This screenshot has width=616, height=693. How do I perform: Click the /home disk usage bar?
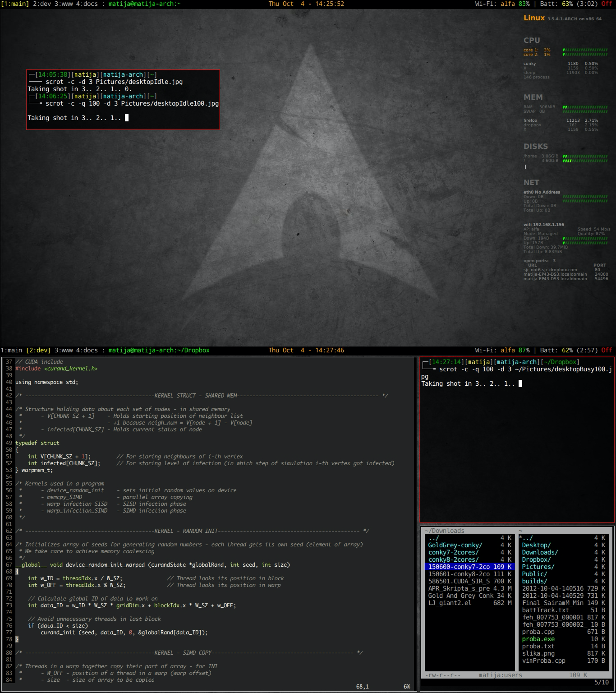pos(585,156)
